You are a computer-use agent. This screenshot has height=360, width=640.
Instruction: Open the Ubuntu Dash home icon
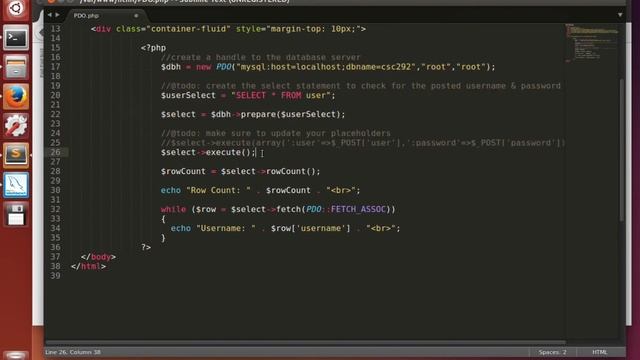(x=16, y=8)
